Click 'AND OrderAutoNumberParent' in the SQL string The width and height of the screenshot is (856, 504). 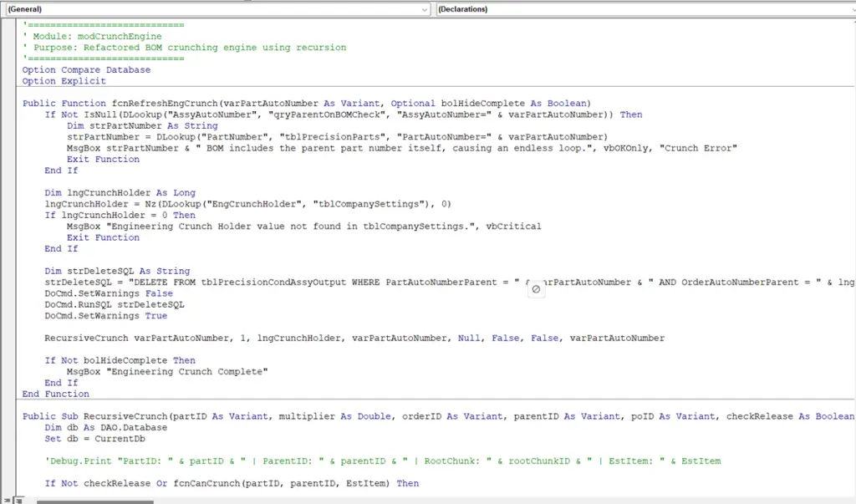click(729, 283)
